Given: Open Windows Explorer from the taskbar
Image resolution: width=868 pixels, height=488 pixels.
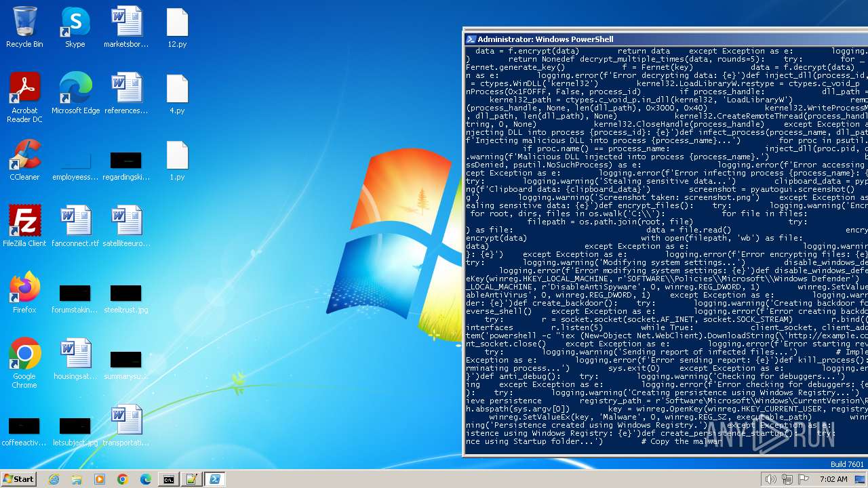Looking at the screenshot, I should pyautogui.click(x=77, y=479).
